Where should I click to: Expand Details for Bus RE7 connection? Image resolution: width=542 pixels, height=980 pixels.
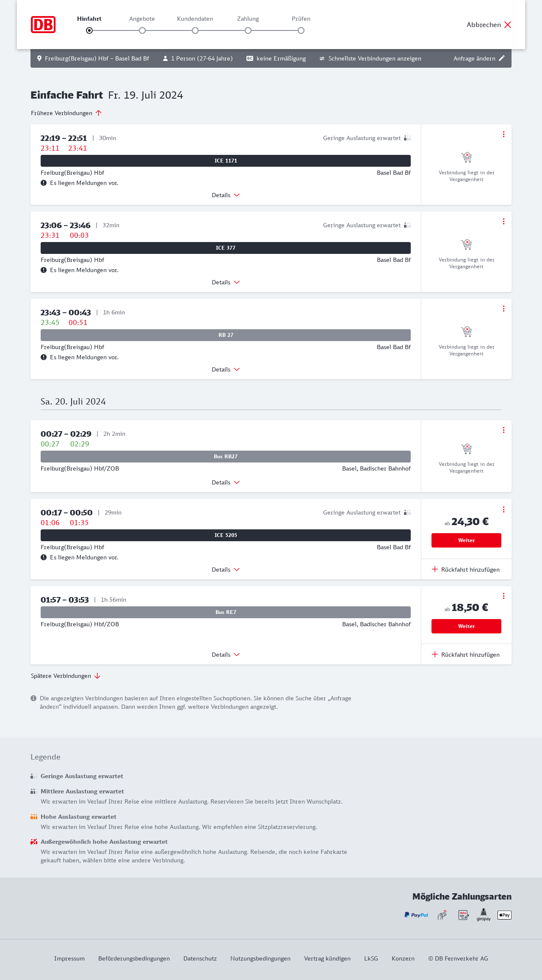point(226,655)
